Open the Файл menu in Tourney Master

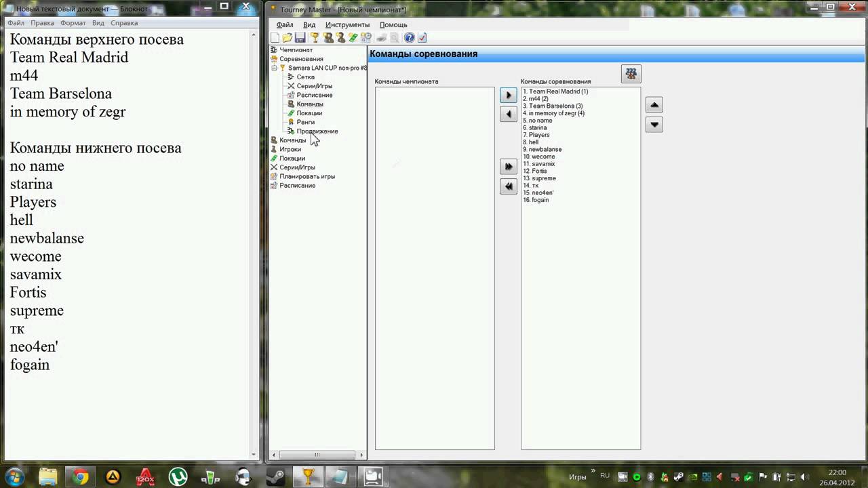pyautogui.click(x=285, y=25)
